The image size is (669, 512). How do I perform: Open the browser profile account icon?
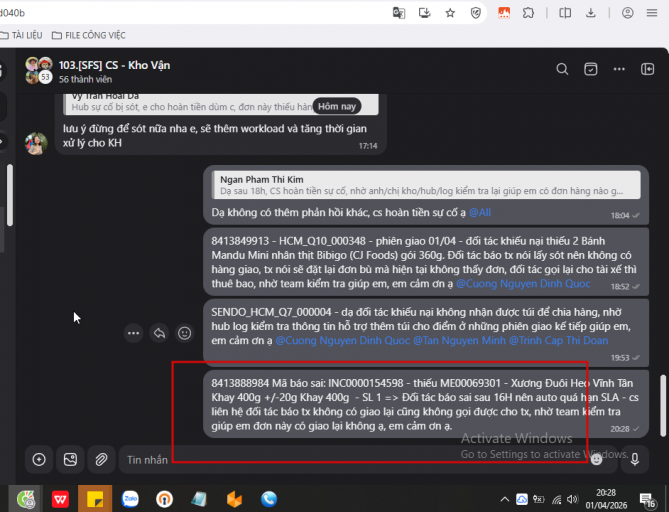point(627,13)
